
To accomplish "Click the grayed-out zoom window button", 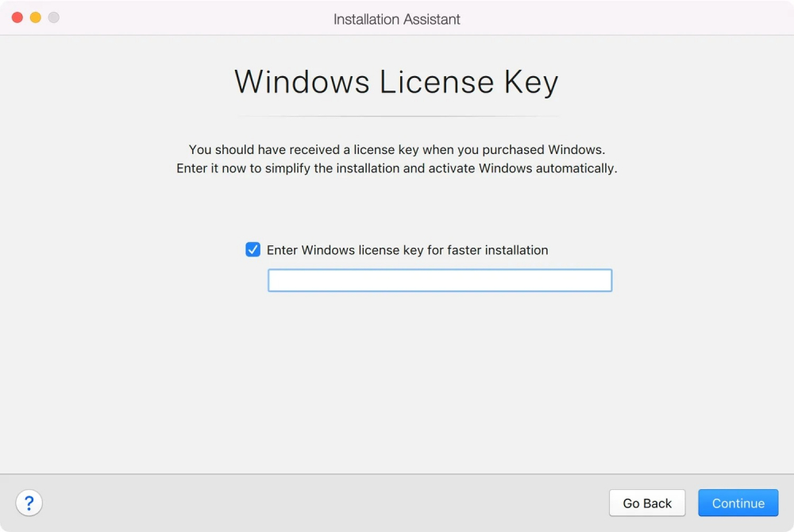I will (54, 17).
